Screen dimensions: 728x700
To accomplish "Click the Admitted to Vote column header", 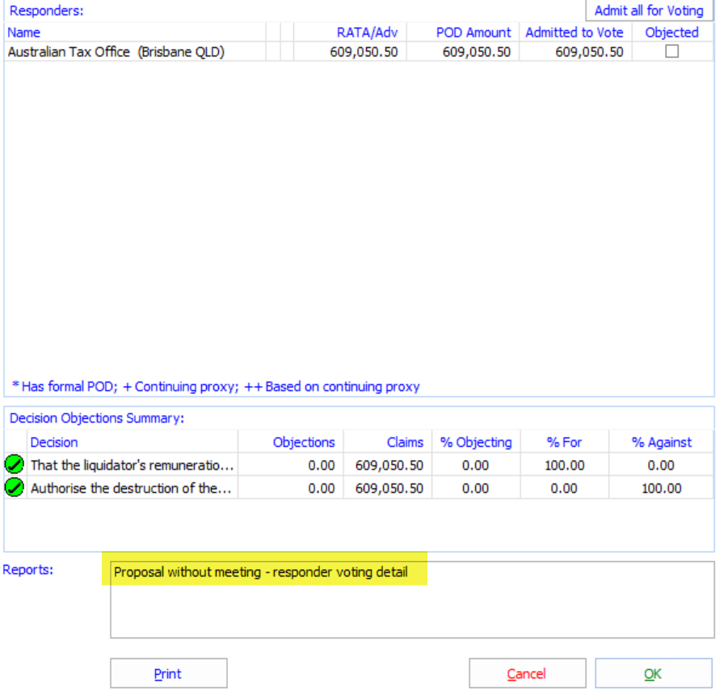I will tap(574, 32).
